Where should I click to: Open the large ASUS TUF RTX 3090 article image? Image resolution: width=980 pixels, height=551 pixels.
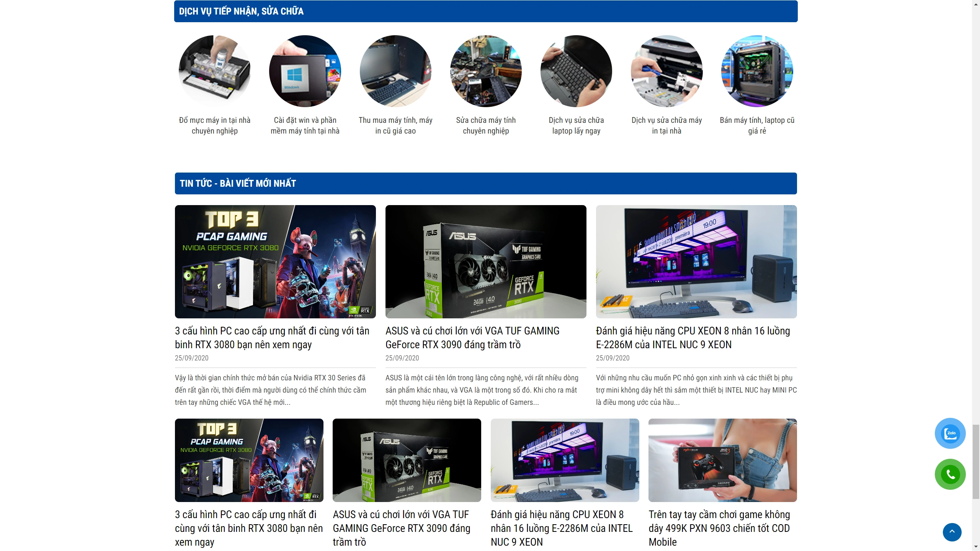click(x=486, y=262)
